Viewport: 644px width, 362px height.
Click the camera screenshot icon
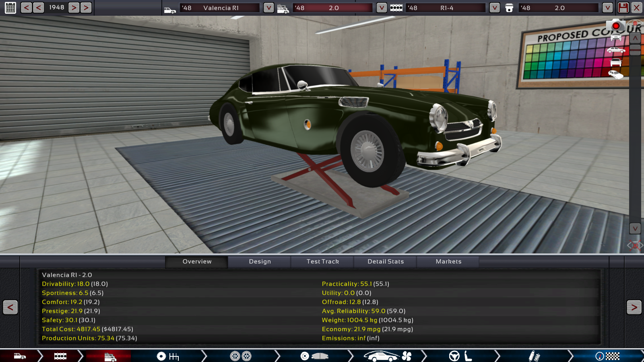pyautogui.click(x=615, y=26)
